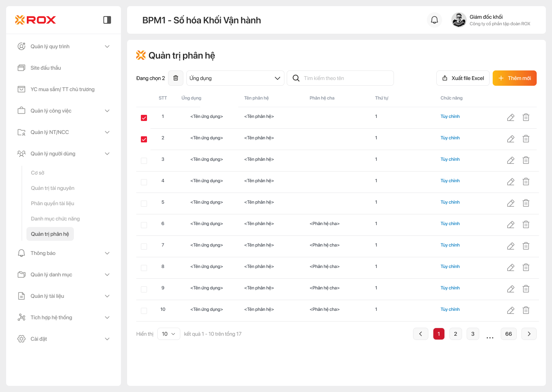
Task: Edit row 1 with pencil icon
Action: point(511,118)
